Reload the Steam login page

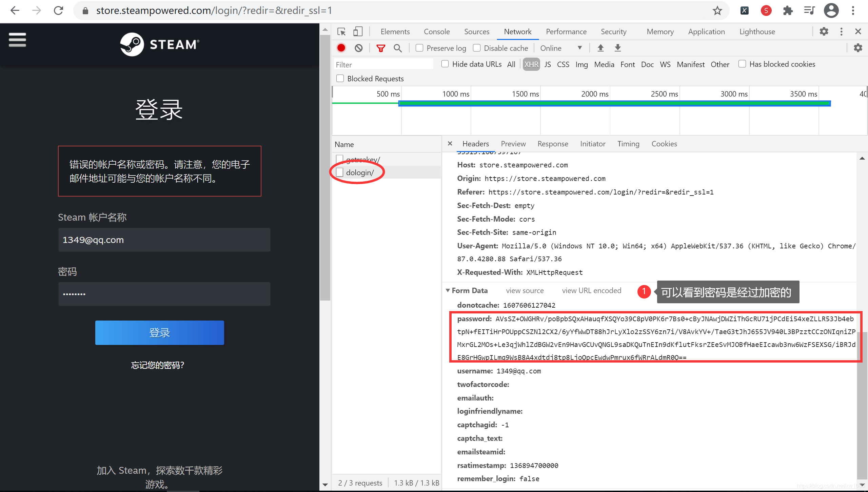(x=59, y=11)
